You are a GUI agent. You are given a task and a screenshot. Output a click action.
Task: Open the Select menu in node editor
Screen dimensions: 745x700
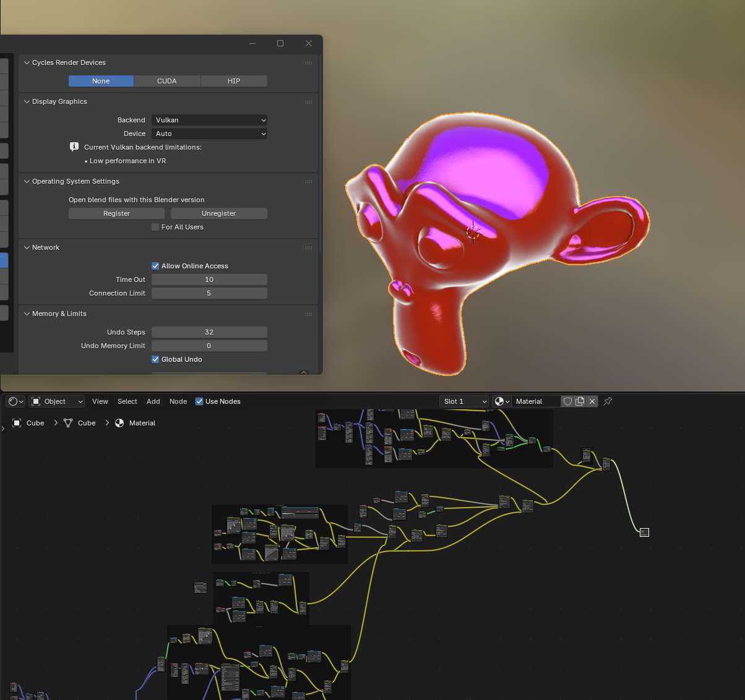(127, 401)
